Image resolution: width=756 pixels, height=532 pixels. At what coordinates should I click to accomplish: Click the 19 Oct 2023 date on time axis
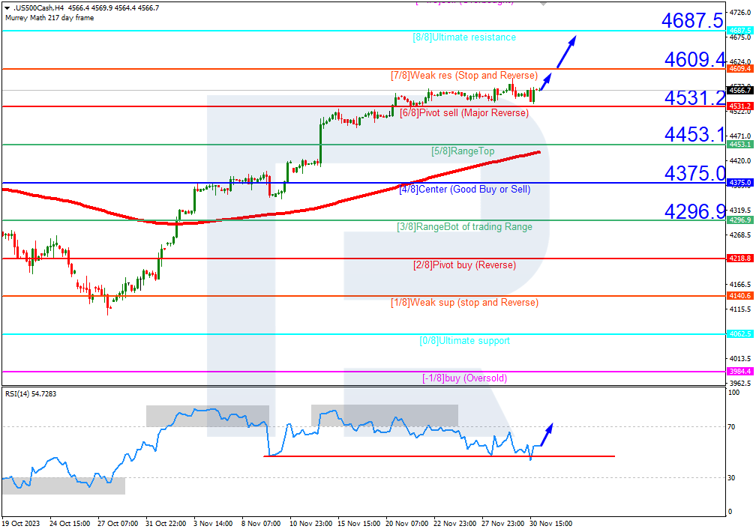pyautogui.click(x=21, y=523)
